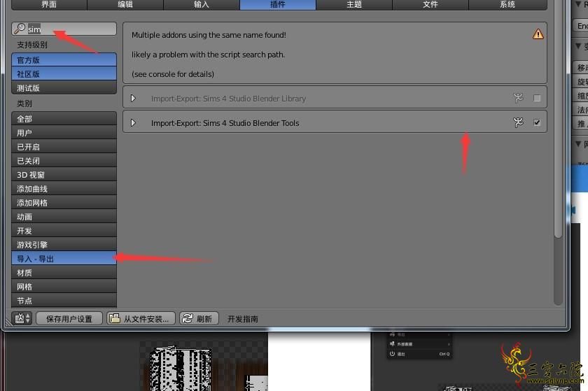588x391 pixels.
Task: Select the 节点 category
Action: click(64, 300)
